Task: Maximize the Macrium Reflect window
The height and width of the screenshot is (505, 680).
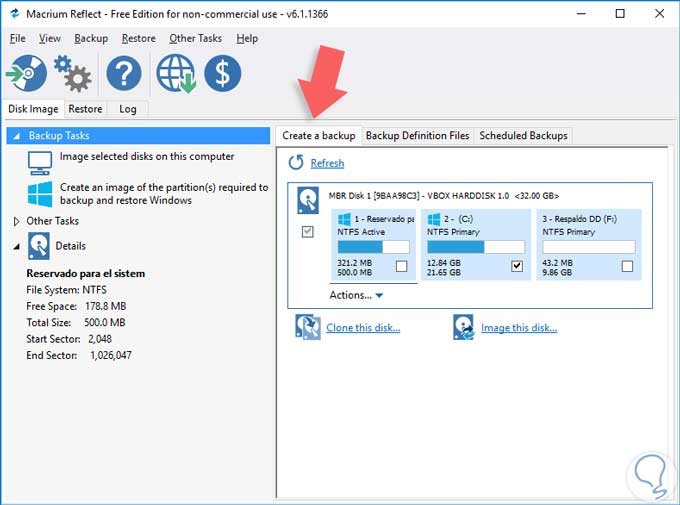Action: tap(620, 13)
